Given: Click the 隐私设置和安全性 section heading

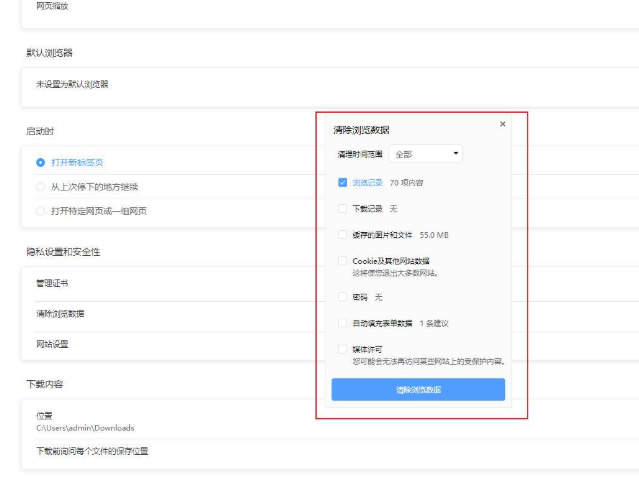Looking at the screenshot, I should point(63,252).
